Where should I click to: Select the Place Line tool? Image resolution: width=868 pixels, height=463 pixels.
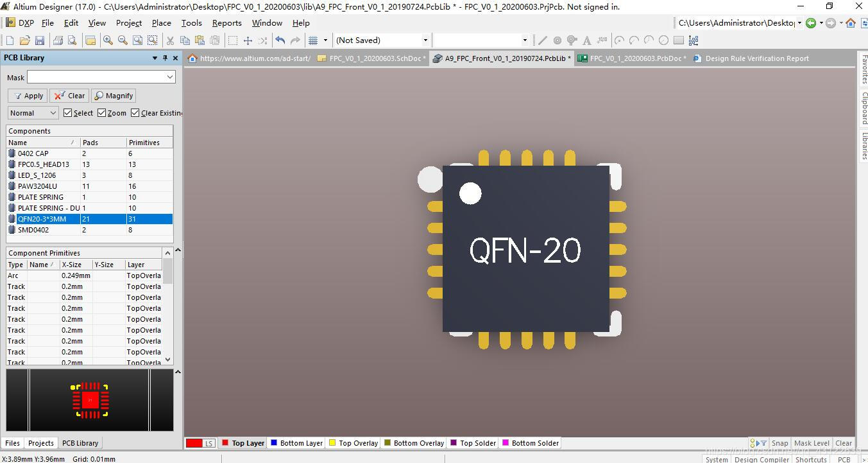(x=543, y=40)
